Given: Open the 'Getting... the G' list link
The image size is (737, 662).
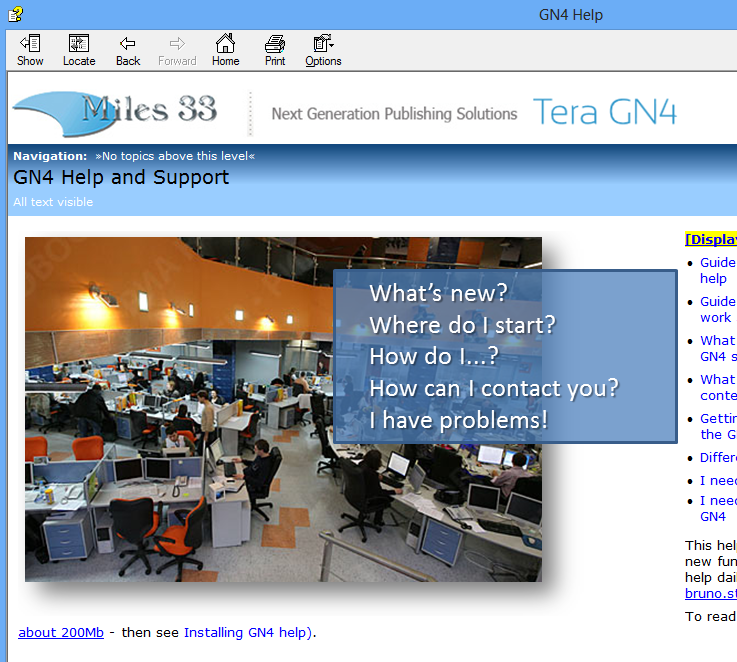Looking at the screenshot, I should point(718,426).
